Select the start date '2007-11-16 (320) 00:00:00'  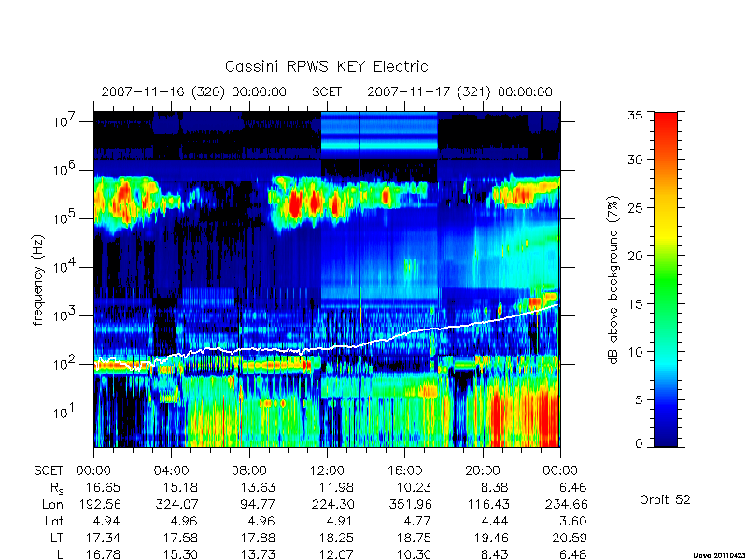[x=194, y=91]
